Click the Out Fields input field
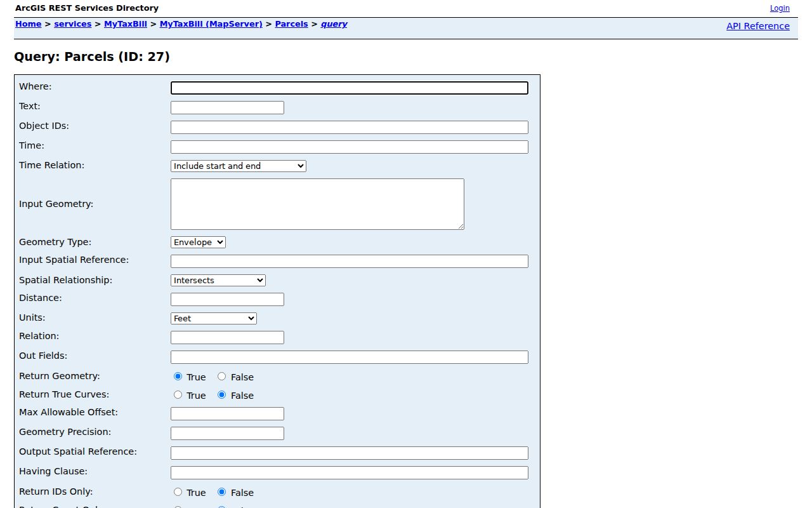 [350, 358]
